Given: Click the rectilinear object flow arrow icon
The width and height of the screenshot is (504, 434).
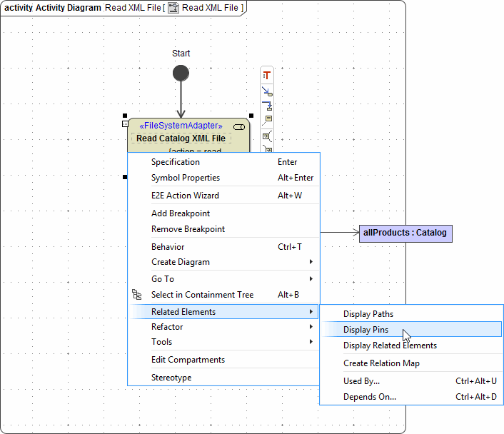Looking at the screenshot, I should [267, 106].
